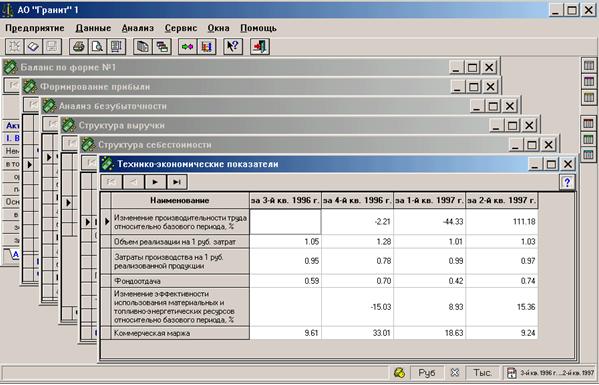Open the Предприятие menu
Image resolution: width=599 pixels, height=385 pixels.
tap(35, 28)
